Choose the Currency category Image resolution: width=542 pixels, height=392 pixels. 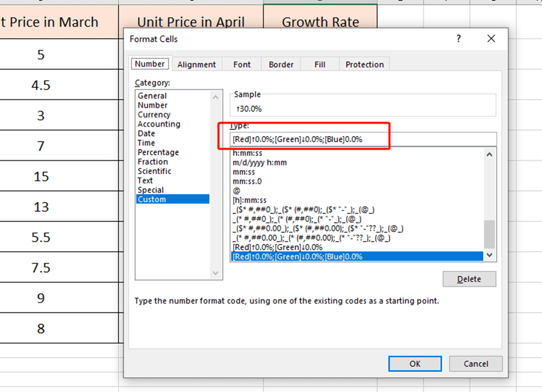pos(172,114)
